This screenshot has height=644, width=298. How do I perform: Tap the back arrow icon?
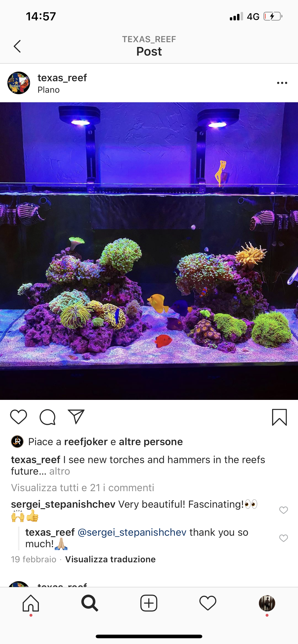[17, 46]
